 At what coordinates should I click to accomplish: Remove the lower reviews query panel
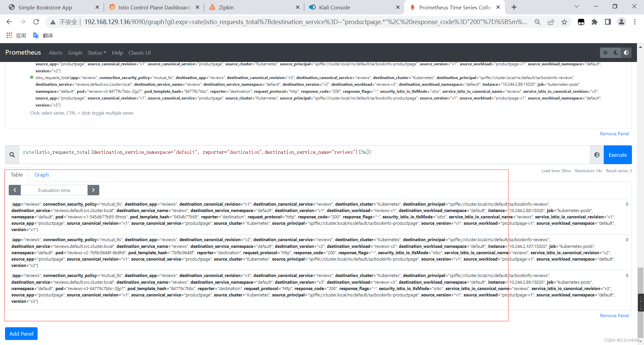(x=614, y=316)
